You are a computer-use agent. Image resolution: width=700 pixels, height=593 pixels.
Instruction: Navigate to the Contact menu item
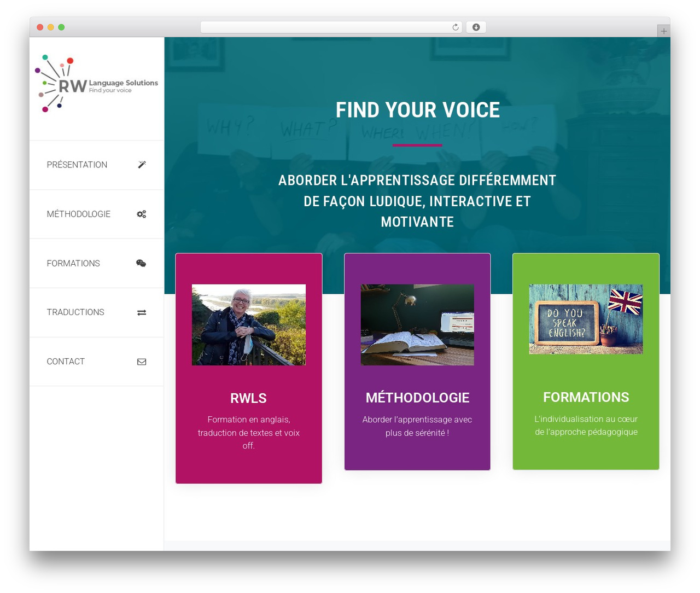pyautogui.click(x=97, y=362)
